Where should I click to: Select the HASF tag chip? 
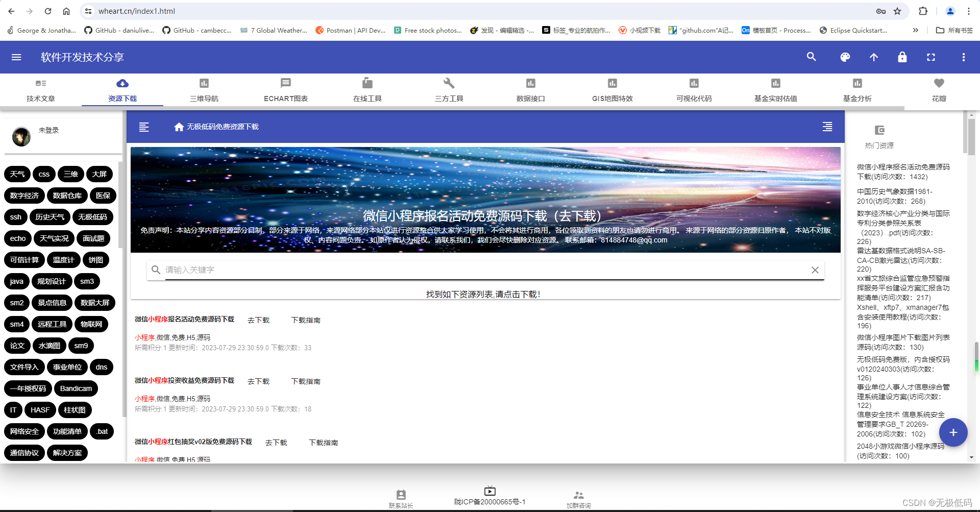[x=40, y=410]
